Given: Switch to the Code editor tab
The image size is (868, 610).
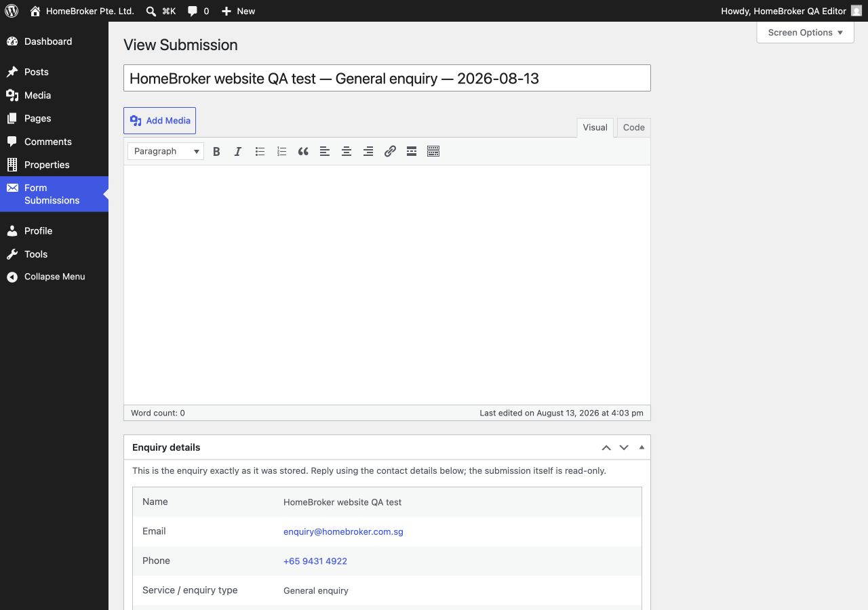Looking at the screenshot, I should 633,127.
